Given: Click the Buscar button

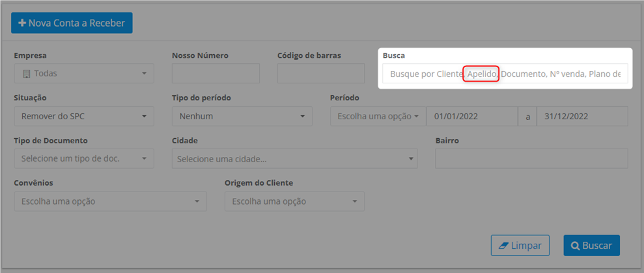Looking at the screenshot, I should [592, 246].
